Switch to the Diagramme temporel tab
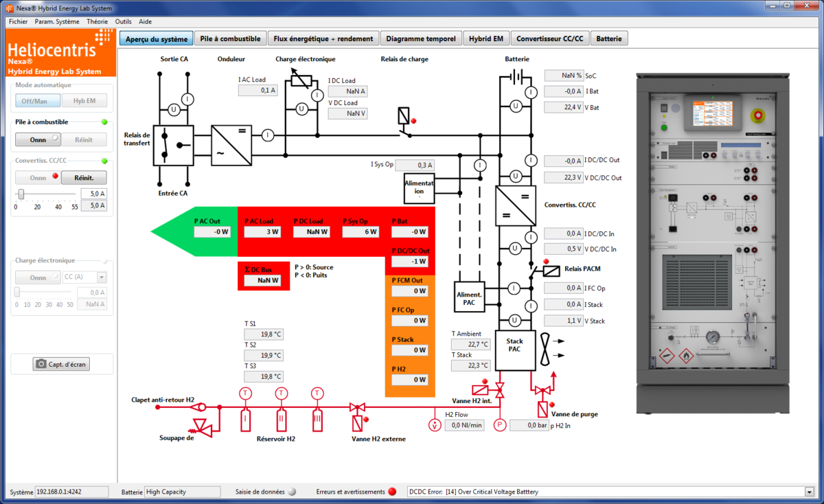824x504 pixels. pyautogui.click(x=420, y=38)
